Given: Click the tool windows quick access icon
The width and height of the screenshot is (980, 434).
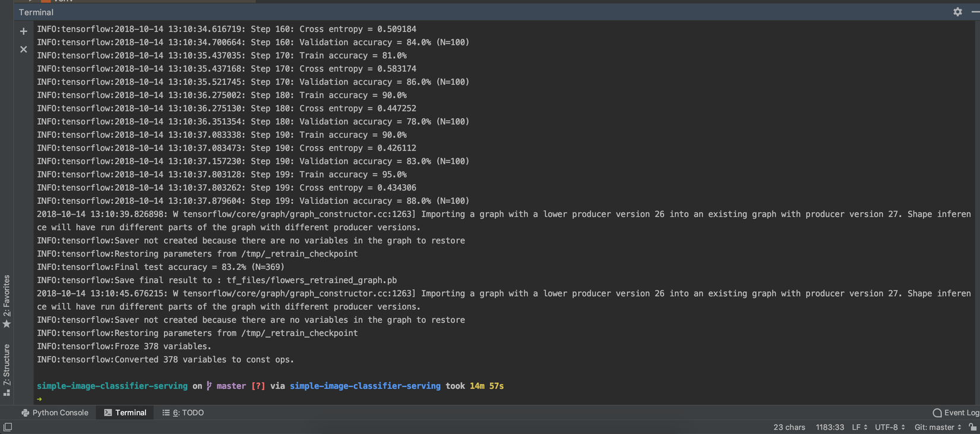Looking at the screenshot, I should click(8, 427).
